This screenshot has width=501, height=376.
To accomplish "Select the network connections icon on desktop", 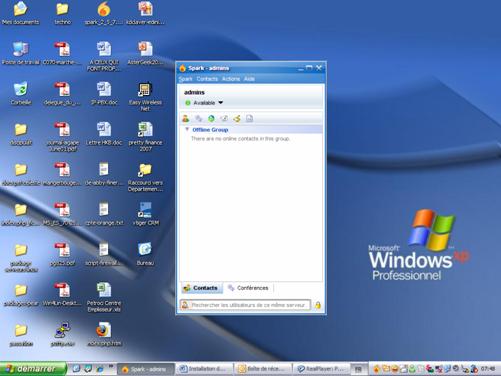I will click(62, 334).
